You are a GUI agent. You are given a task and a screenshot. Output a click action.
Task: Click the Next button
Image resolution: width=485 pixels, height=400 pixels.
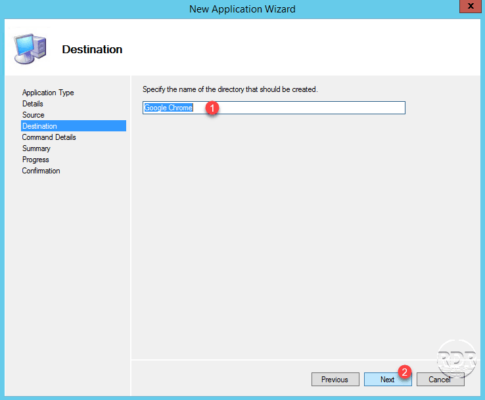(388, 379)
